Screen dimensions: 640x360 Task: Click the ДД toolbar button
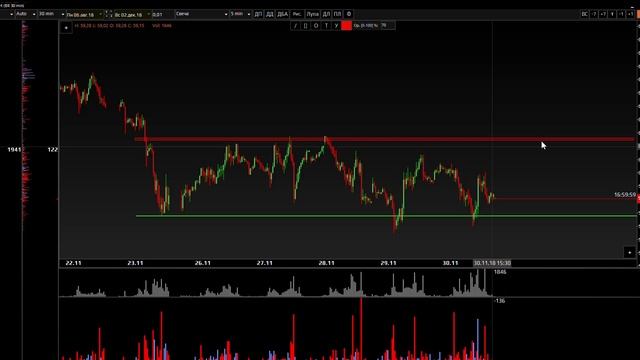point(270,14)
